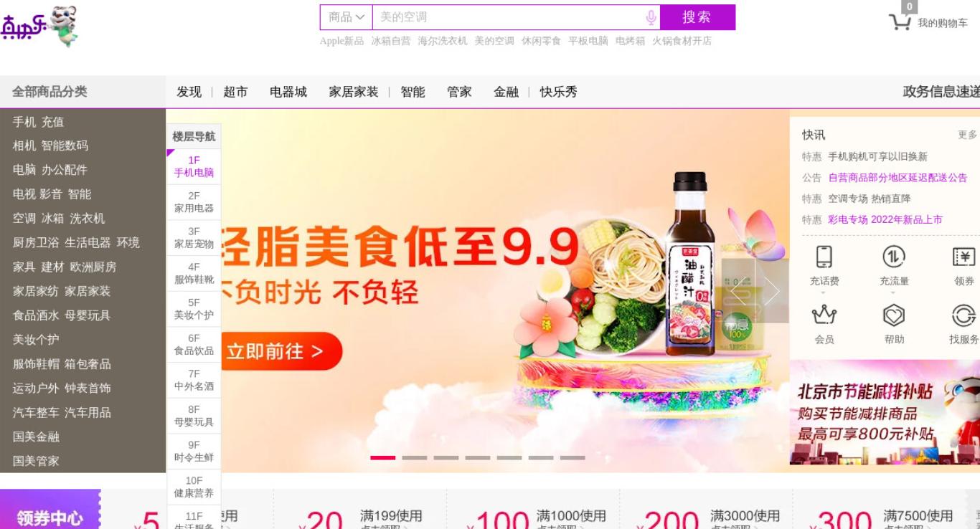Show previous banner with left arrow
Viewport: 980px width, 529px height.
point(738,291)
